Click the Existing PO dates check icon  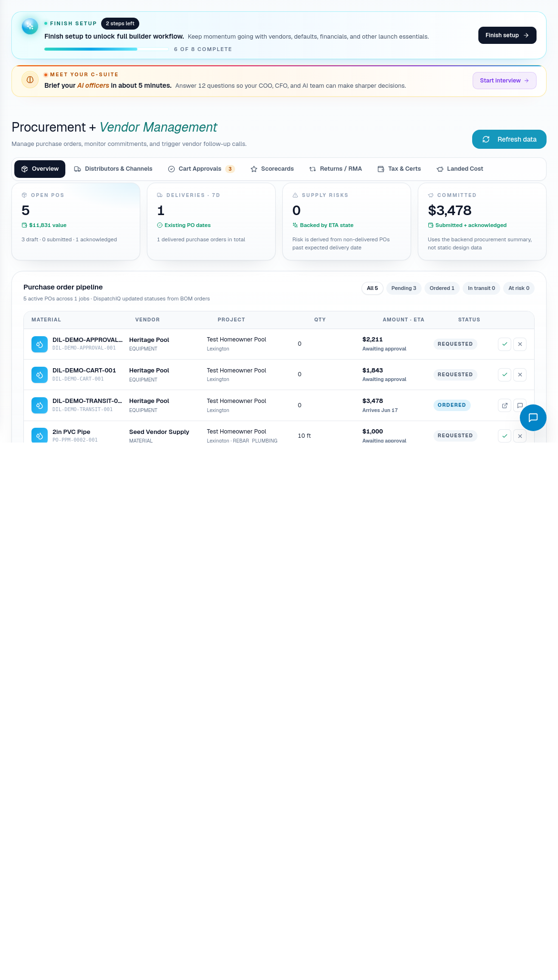[x=160, y=225]
